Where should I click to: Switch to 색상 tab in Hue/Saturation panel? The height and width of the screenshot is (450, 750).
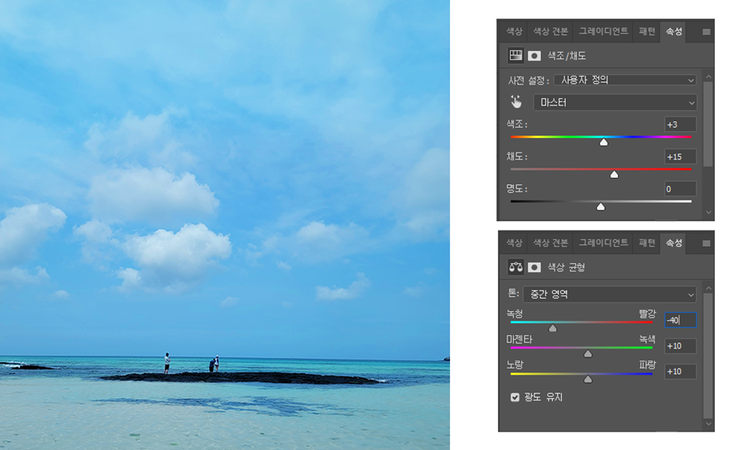point(514,32)
